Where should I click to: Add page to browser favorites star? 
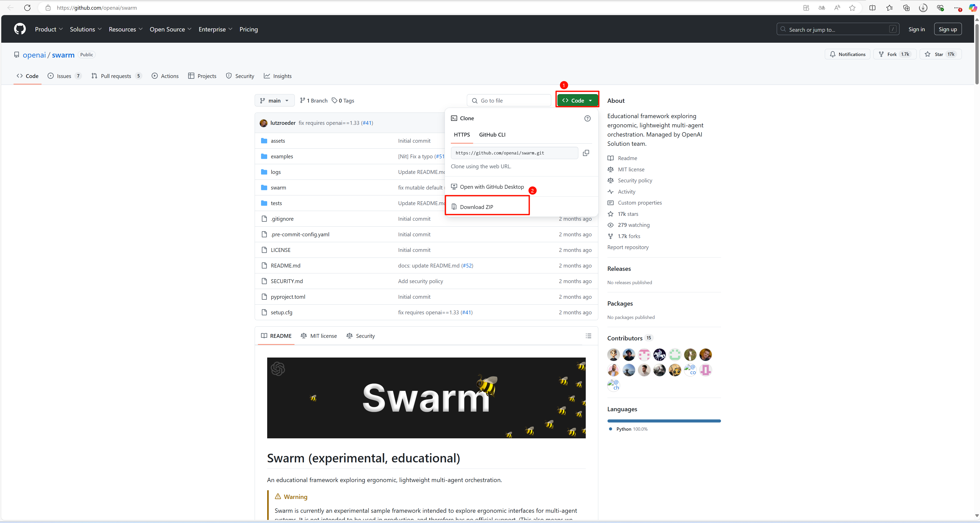(852, 8)
